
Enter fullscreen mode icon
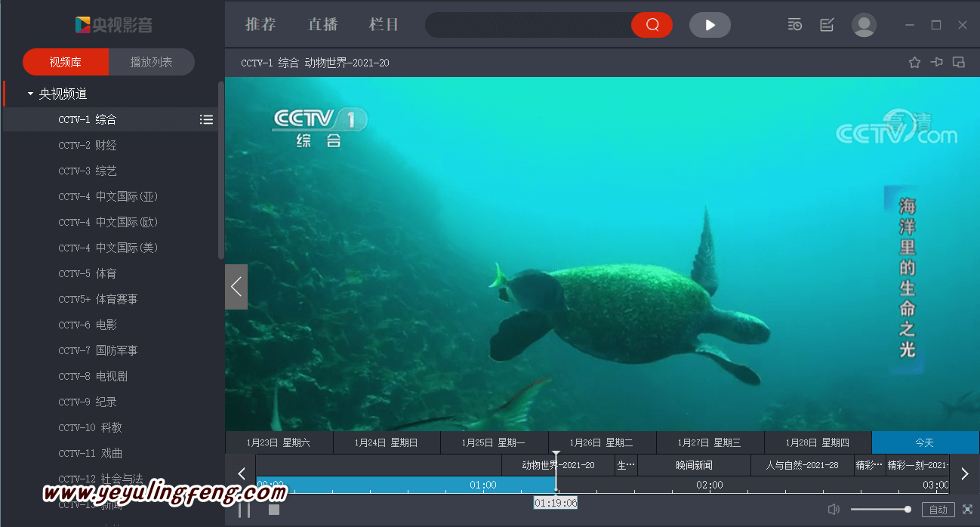click(x=967, y=510)
